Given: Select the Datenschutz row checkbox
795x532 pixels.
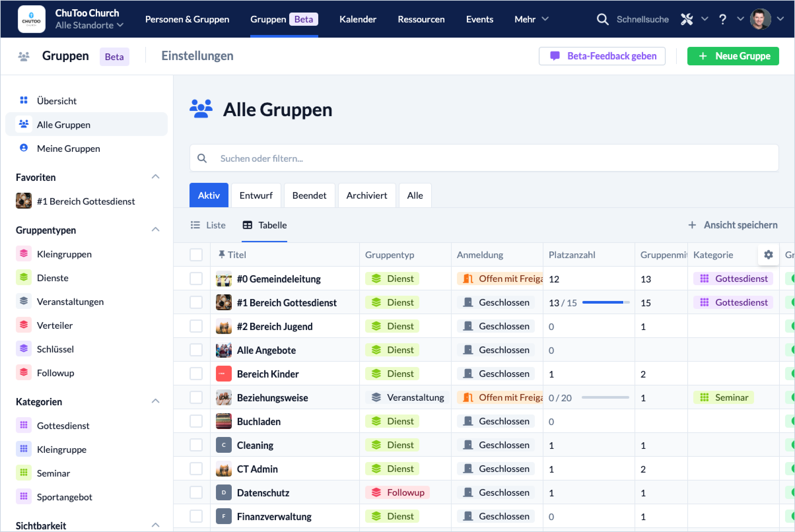Looking at the screenshot, I should [x=196, y=492].
